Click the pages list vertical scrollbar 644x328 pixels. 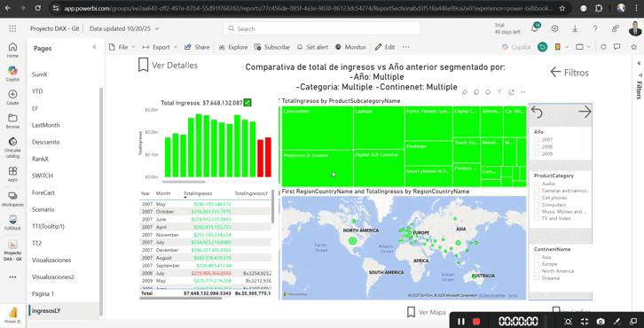(101, 201)
